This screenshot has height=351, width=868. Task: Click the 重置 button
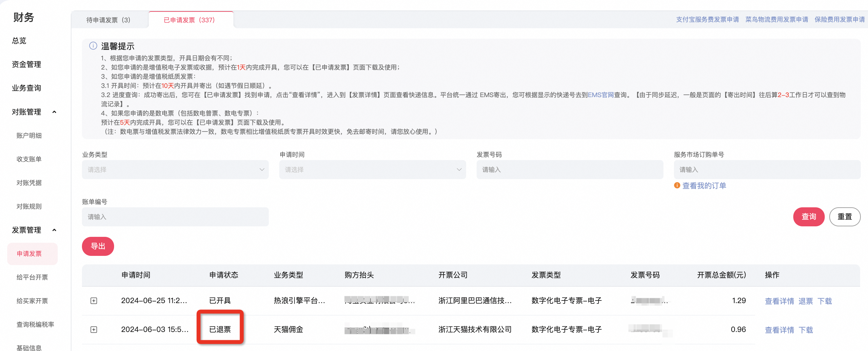[x=845, y=217]
